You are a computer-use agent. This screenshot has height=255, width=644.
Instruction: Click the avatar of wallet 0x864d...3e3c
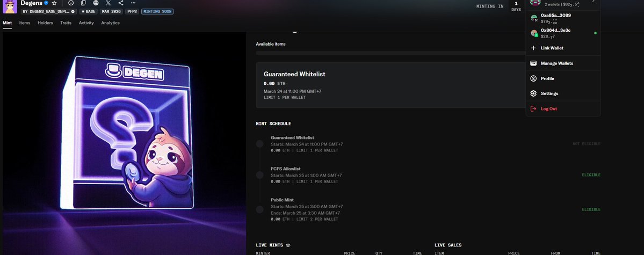534,33
